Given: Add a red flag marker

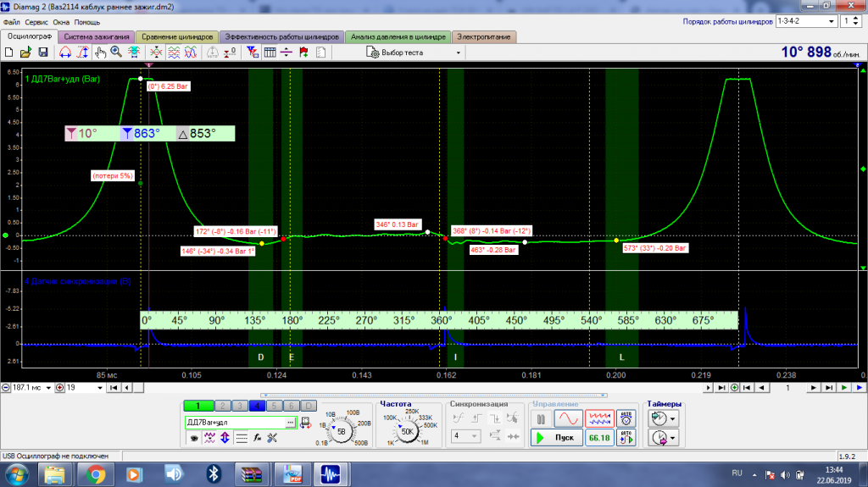Looking at the screenshot, I should point(303,53).
